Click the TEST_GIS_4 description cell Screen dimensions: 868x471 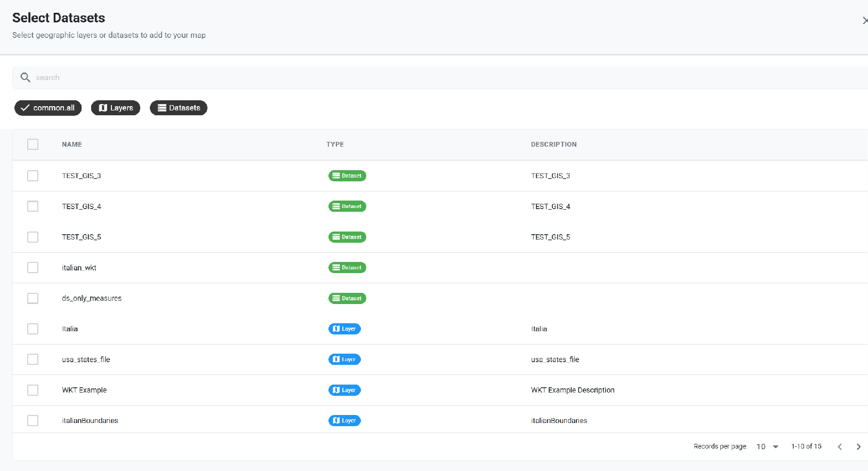(551, 206)
